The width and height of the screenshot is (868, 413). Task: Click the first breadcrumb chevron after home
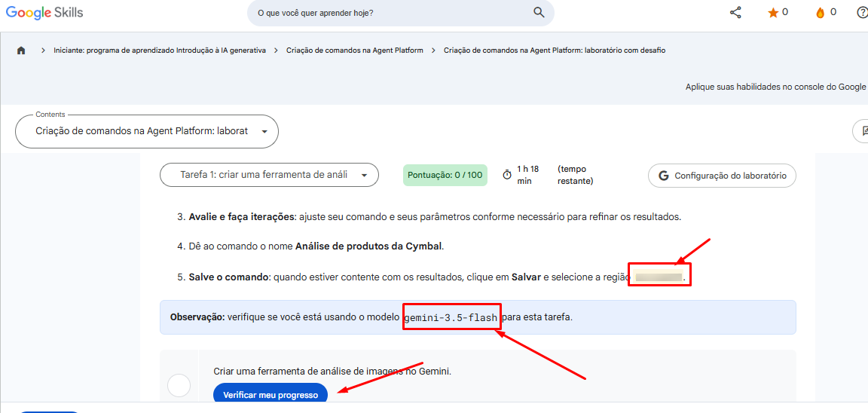pos(43,50)
